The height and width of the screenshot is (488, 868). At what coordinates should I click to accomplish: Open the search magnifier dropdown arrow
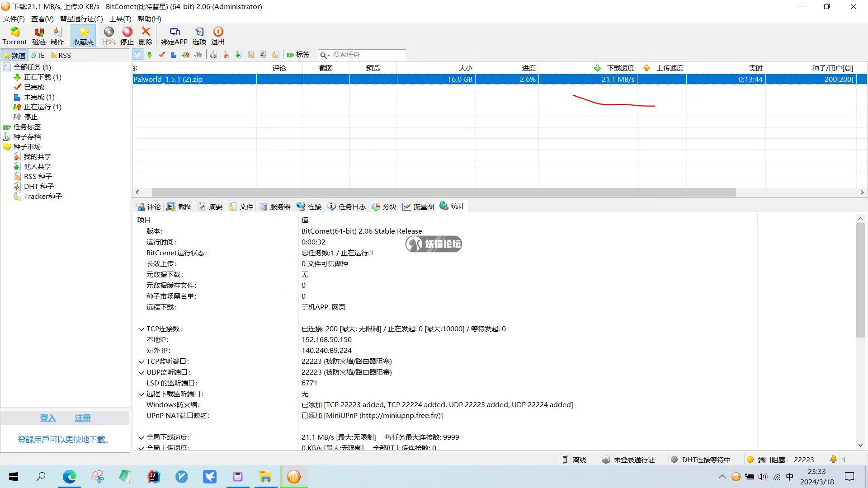tap(329, 55)
